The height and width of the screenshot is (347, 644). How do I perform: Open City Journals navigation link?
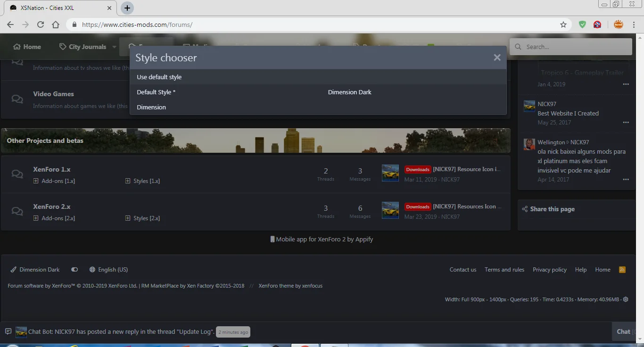click(83, 47)
